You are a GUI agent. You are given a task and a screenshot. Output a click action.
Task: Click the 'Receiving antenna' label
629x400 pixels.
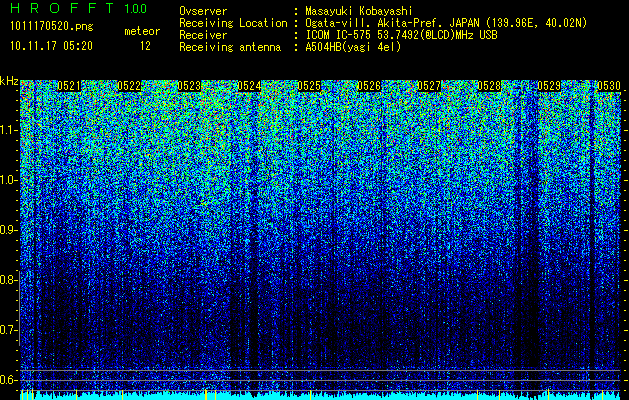click(x=230, y=47)
